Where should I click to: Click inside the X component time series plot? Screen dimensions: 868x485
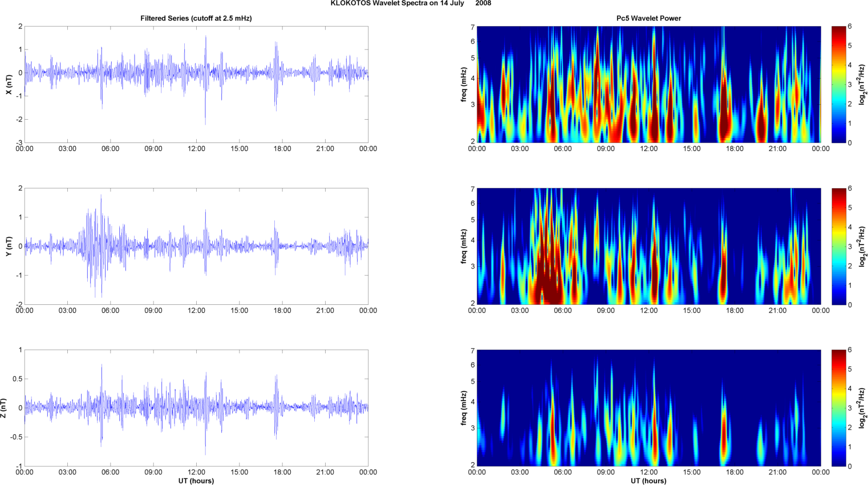pos(196,84)
